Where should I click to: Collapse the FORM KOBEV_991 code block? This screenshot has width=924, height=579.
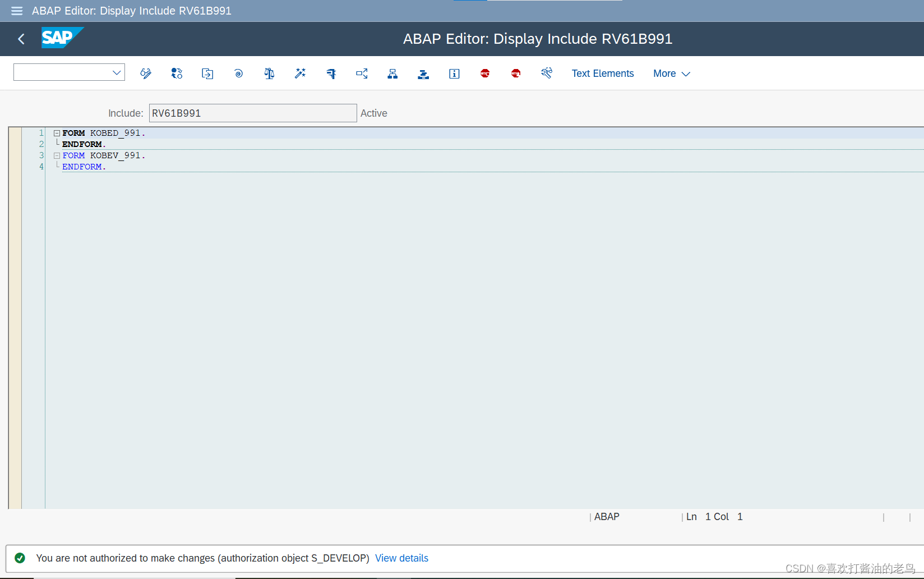[57, 155]
